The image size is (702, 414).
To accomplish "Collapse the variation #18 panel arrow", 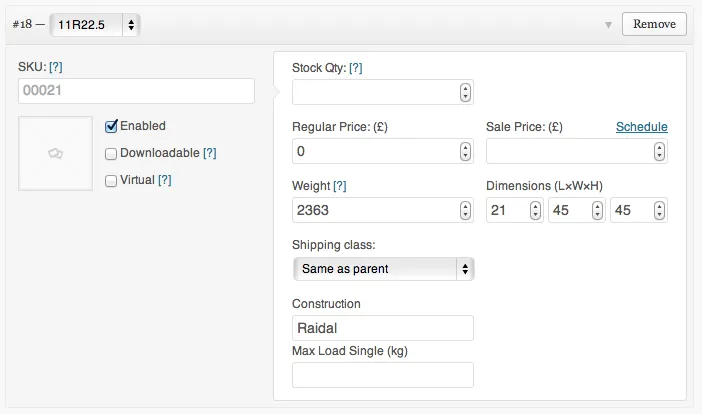I will click(608, 24).
